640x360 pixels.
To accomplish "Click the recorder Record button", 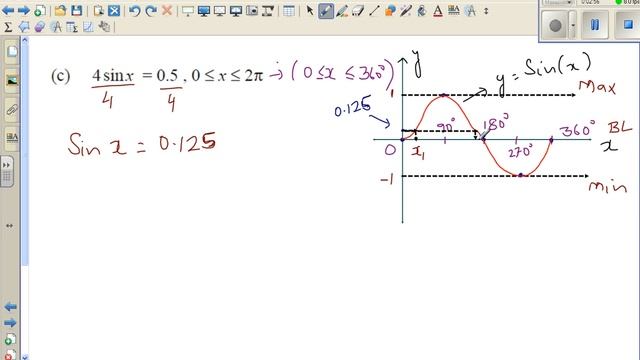I will pos(555,25).
